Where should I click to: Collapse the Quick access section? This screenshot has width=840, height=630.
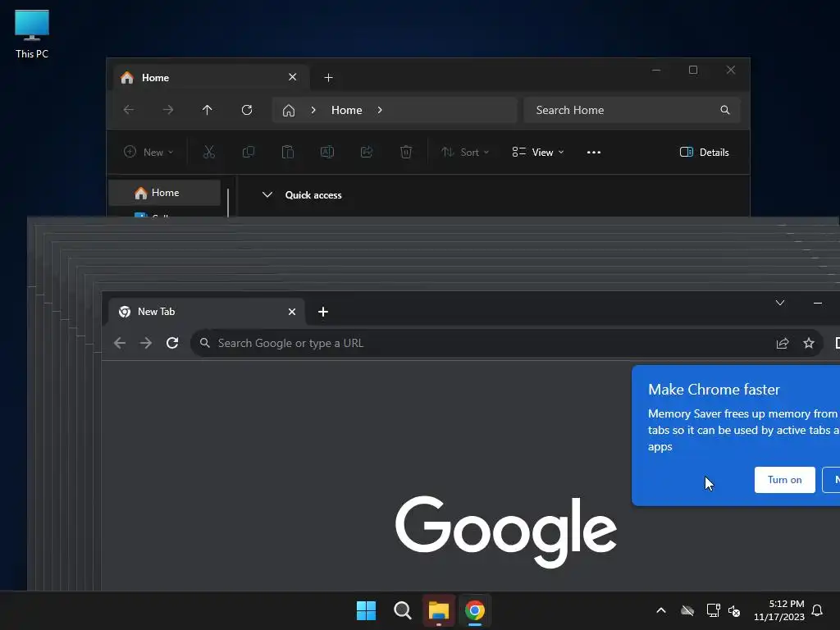click(267, 195)
